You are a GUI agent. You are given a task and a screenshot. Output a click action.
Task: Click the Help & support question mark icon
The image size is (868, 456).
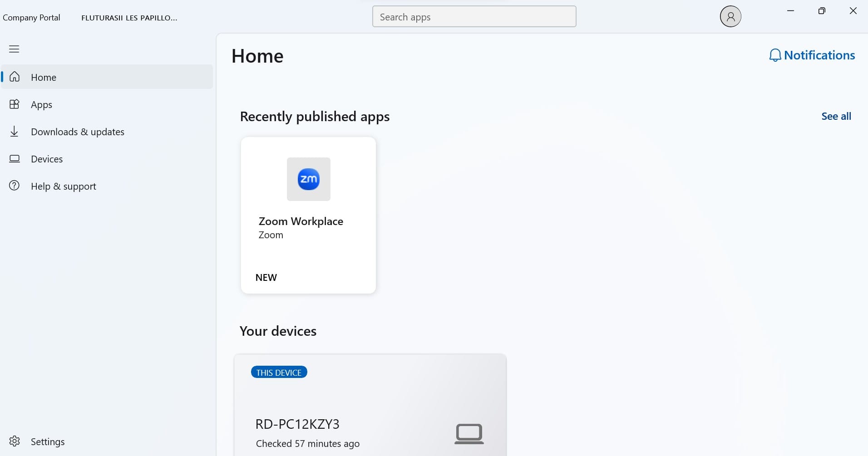point(15,186)
